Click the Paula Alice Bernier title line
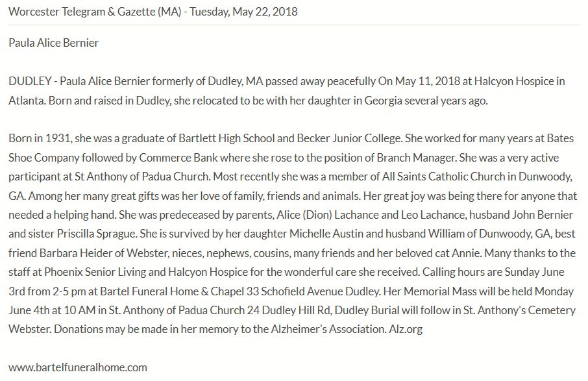 point(54,43)
